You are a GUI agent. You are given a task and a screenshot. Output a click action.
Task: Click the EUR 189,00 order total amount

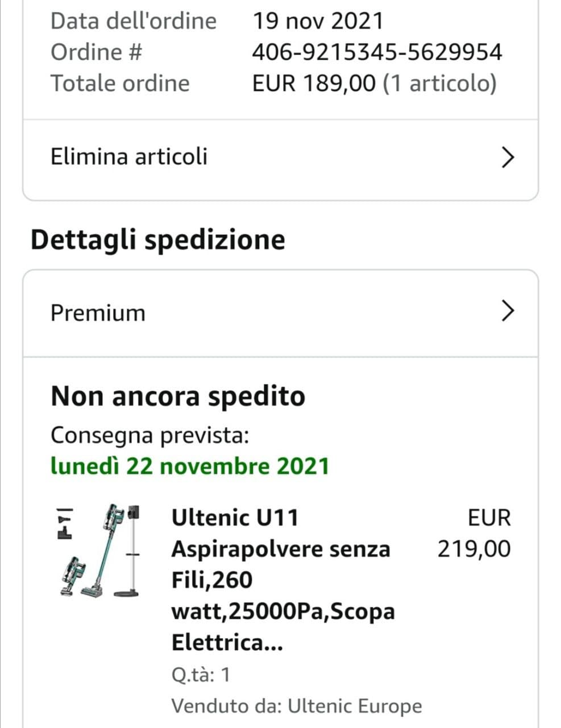coord(314,83)
